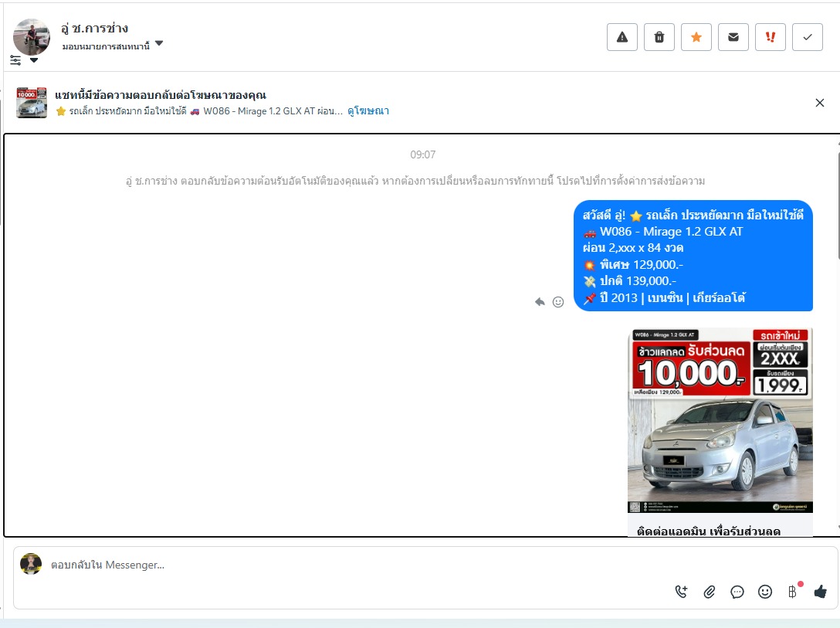Flag conversation as priority with red exclamation
This screenshot has width=840, height=628.
770,38
